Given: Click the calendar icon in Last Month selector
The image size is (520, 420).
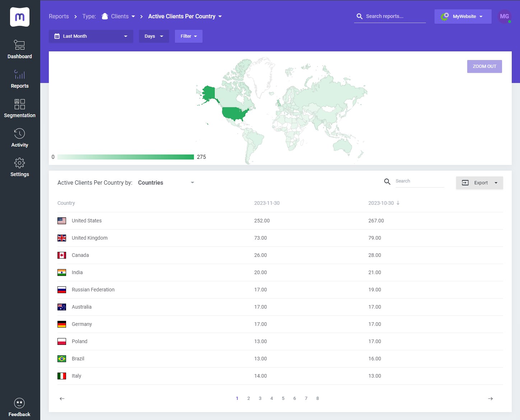Looking at the screenshot, I should 57,36.
